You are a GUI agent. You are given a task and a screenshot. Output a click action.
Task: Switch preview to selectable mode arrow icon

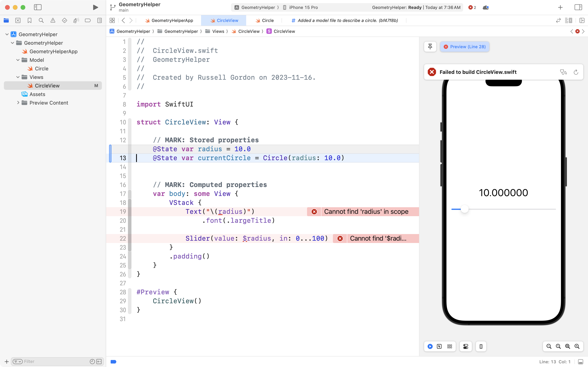(439, 346)
